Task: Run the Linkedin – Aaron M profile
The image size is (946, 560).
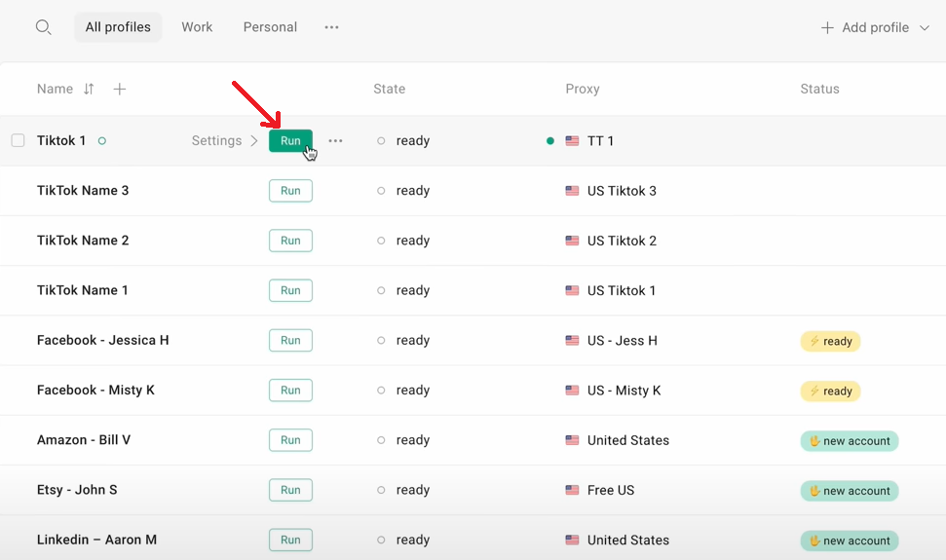Action: pos(290,541)
